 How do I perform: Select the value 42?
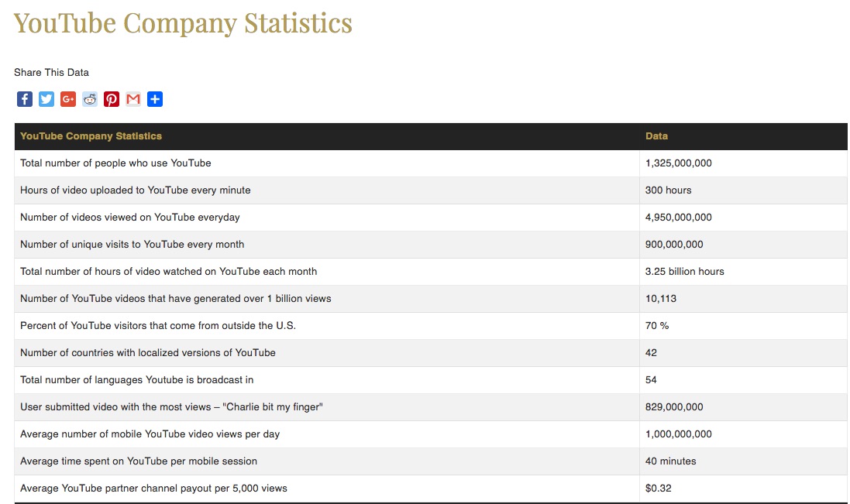click(x=651, y=352)
